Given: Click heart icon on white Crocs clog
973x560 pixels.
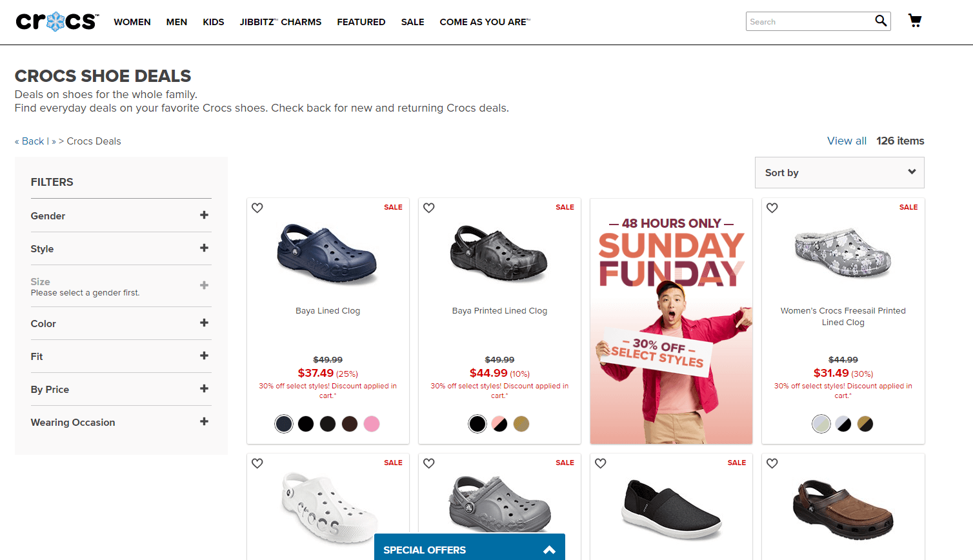Looking at the screenshot, I should (257, 463).
